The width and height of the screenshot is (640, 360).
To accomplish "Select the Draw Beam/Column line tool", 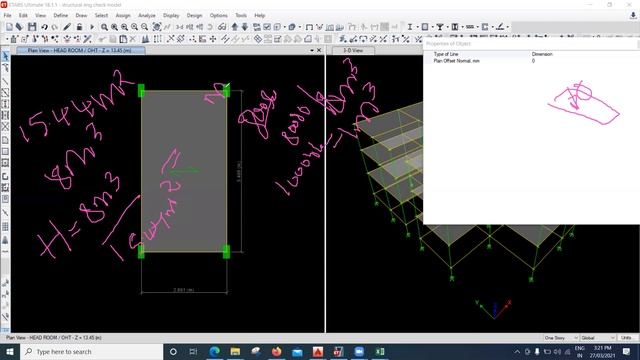I will (5, 82).
